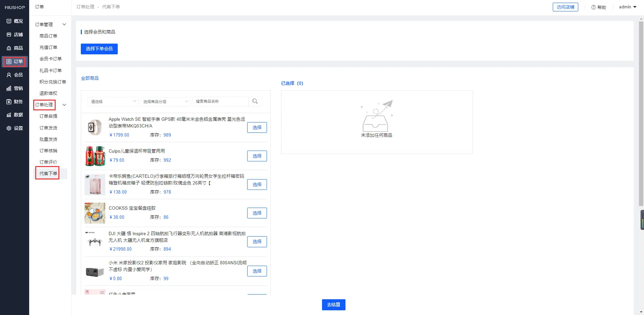
Task: Select the 会员 members sidebar icon
Action: [x=9, y=75]
